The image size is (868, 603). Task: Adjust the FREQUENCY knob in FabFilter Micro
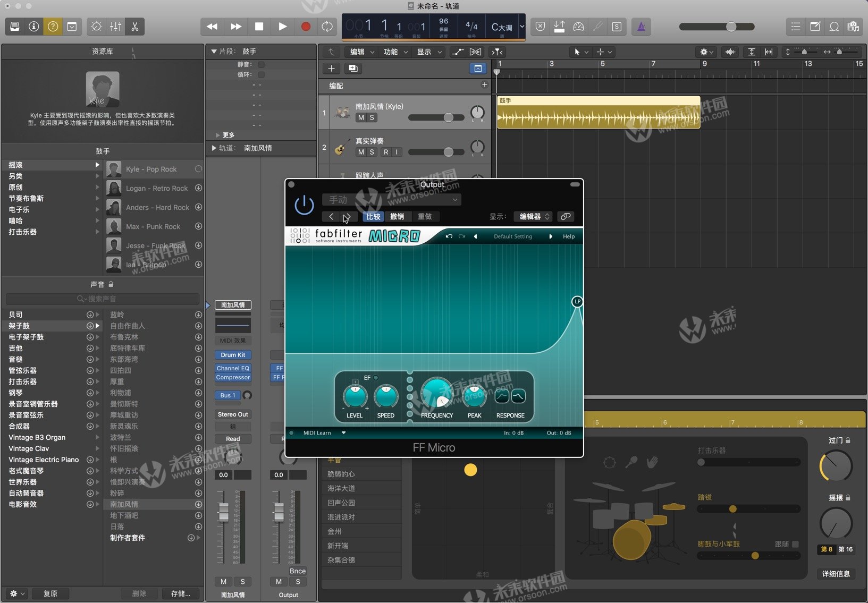click(x=436, y=394)
